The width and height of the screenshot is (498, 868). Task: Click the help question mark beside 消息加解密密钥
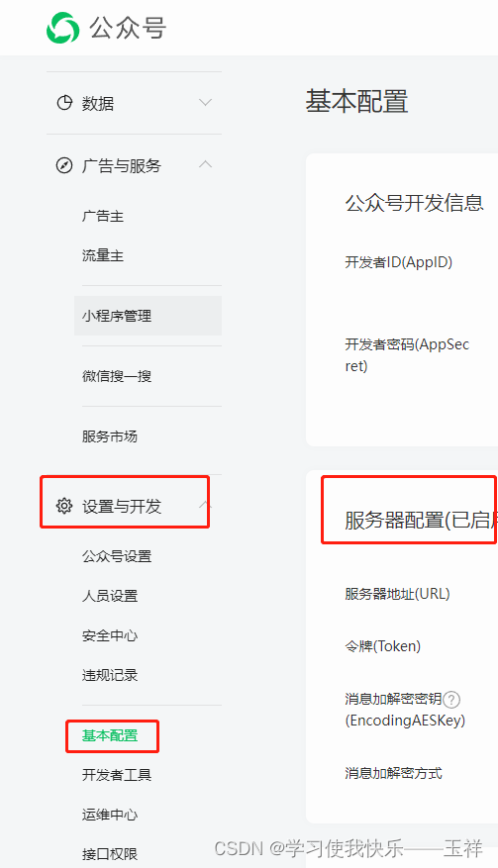click(x=451, y=700)
